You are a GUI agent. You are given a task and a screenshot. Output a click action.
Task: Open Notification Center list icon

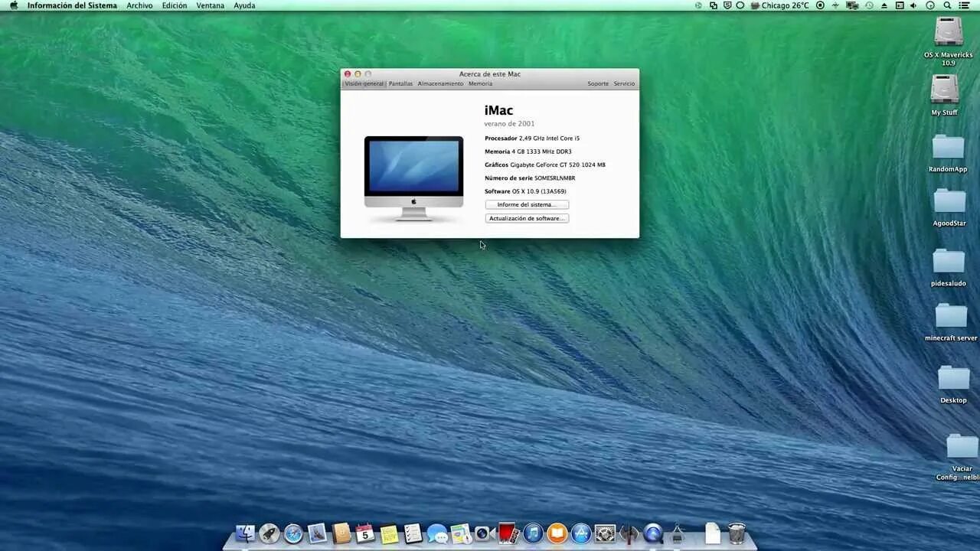point(964,5)
